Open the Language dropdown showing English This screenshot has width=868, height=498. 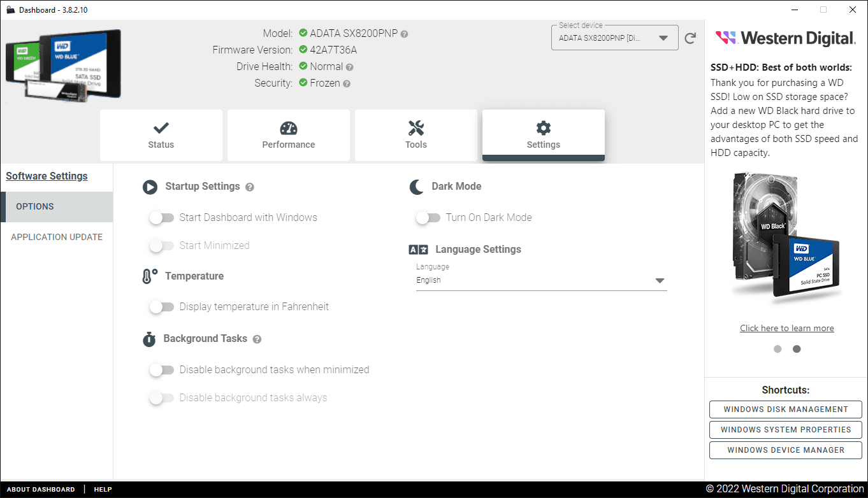tap(541, 280)
